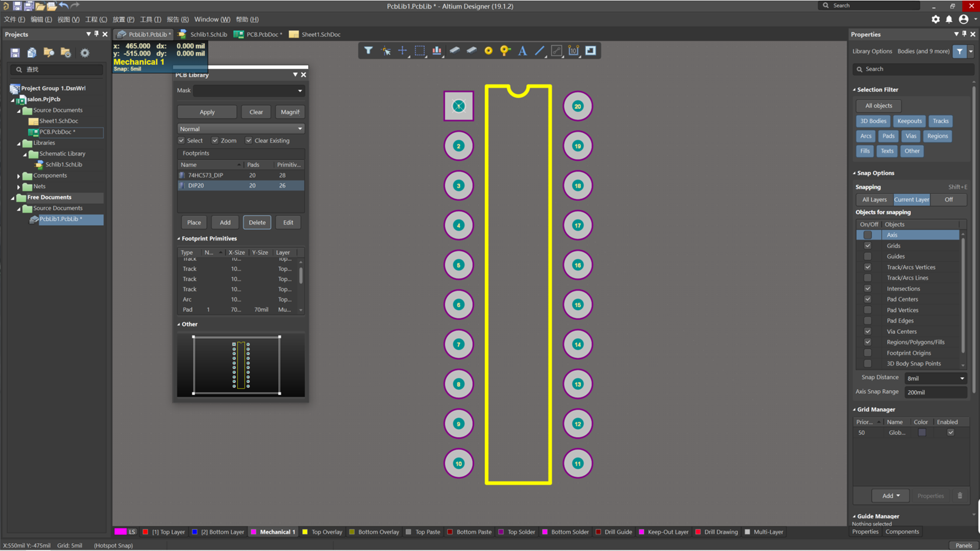The height and width of the screenshot is (551, 980).
Task: Open the Window (W) menu
Action: pos(212,19)
